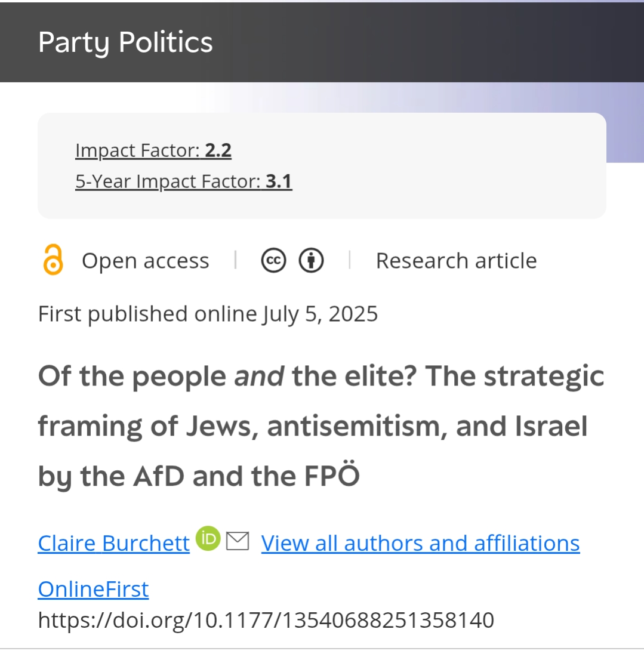Click the bold 2.2 impact factor value

[218, 151]
